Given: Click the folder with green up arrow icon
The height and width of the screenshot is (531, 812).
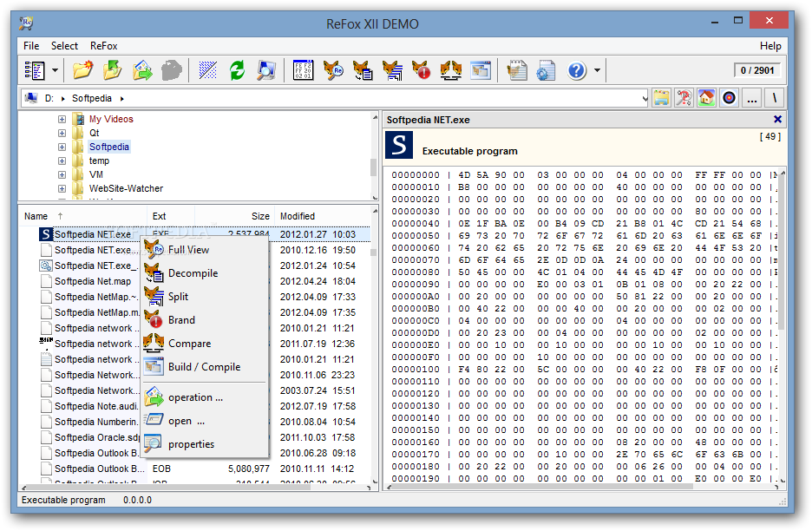Looking at the screenshot, I should pos(113,70).
